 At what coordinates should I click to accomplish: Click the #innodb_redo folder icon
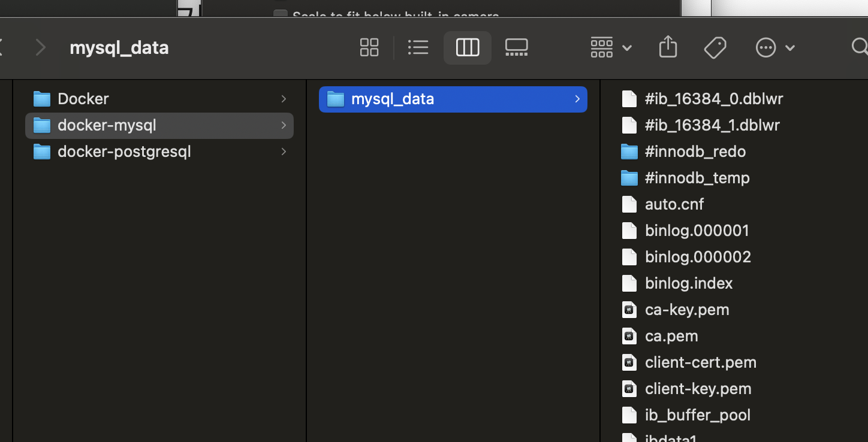(x=629, y=152)
